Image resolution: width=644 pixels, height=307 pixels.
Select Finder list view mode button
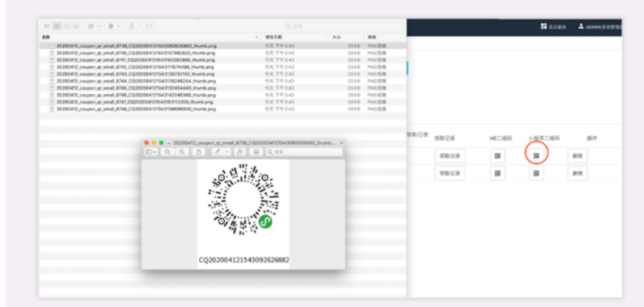[56, 26]
